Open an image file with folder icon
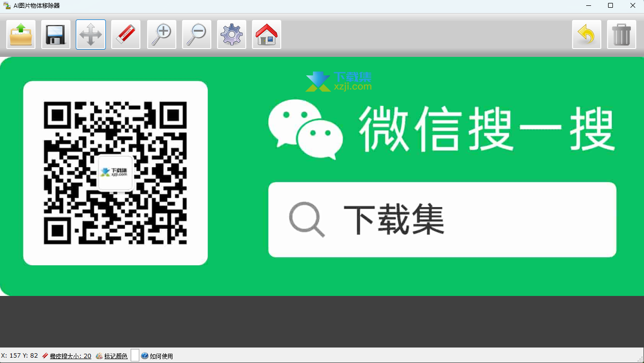 click(x=21, y=35)
